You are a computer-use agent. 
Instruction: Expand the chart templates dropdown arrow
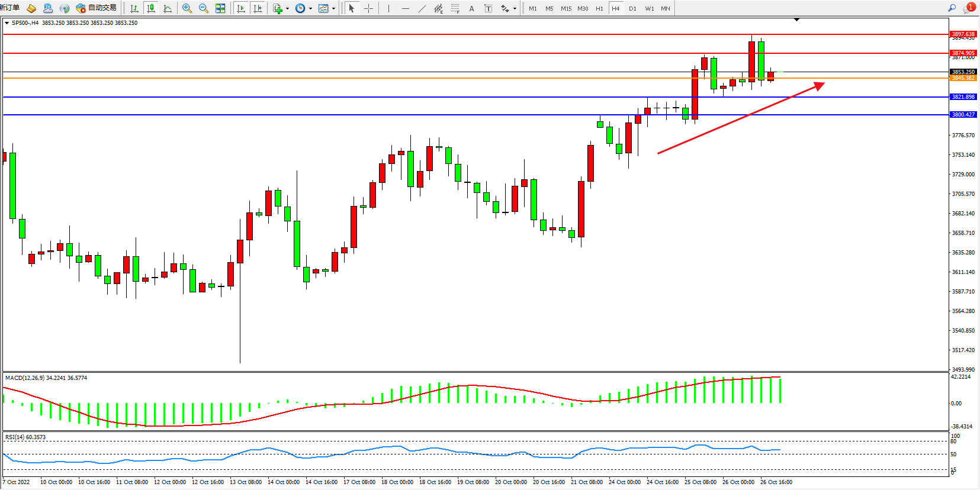click(333, 8)
